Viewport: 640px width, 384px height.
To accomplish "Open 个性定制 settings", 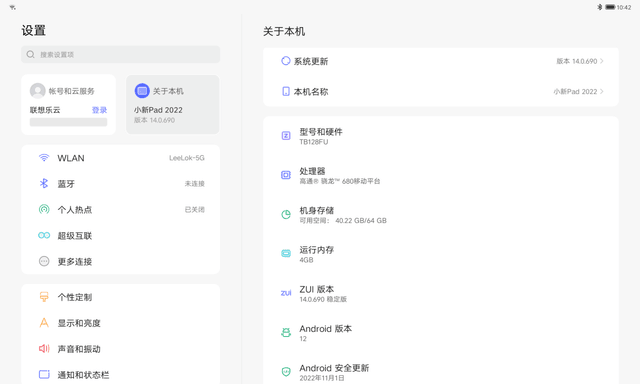I will point(120,297).
